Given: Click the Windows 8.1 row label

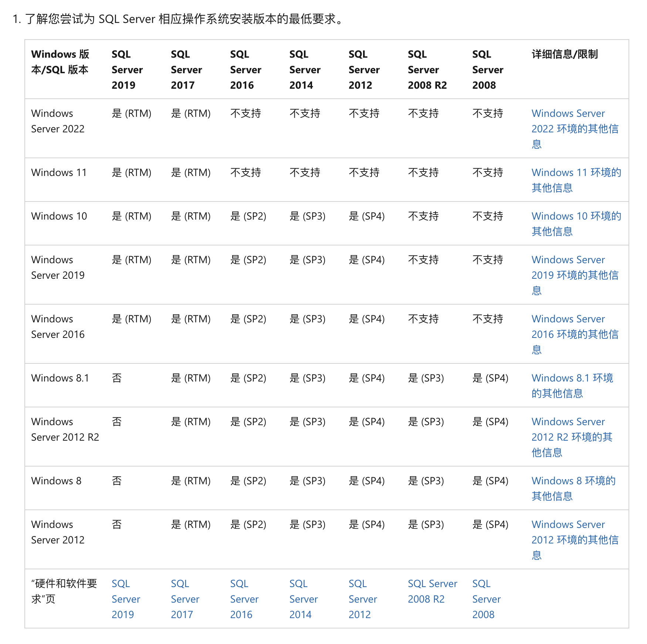Looking at the screenshot, I should point(60,378).
